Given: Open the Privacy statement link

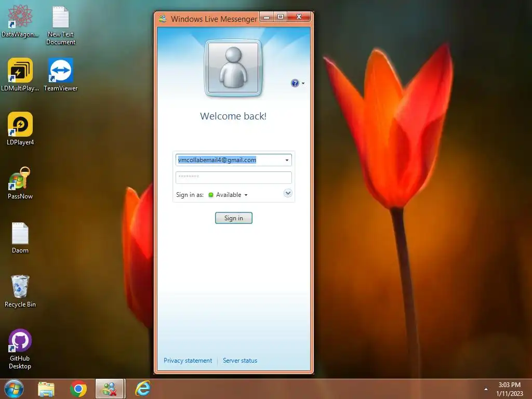Looking at the screenshot, I should point(188,361).
